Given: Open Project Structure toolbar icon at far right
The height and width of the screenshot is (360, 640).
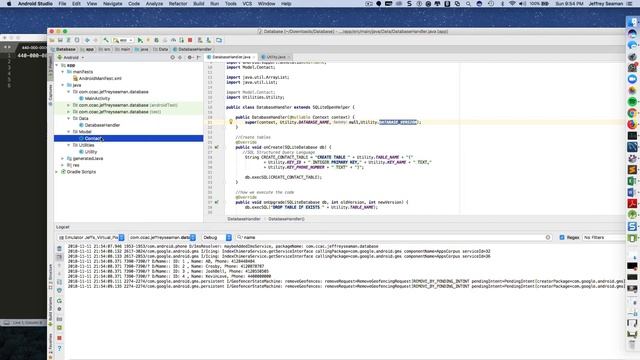Looking at the screenshot, I should 219,40.
